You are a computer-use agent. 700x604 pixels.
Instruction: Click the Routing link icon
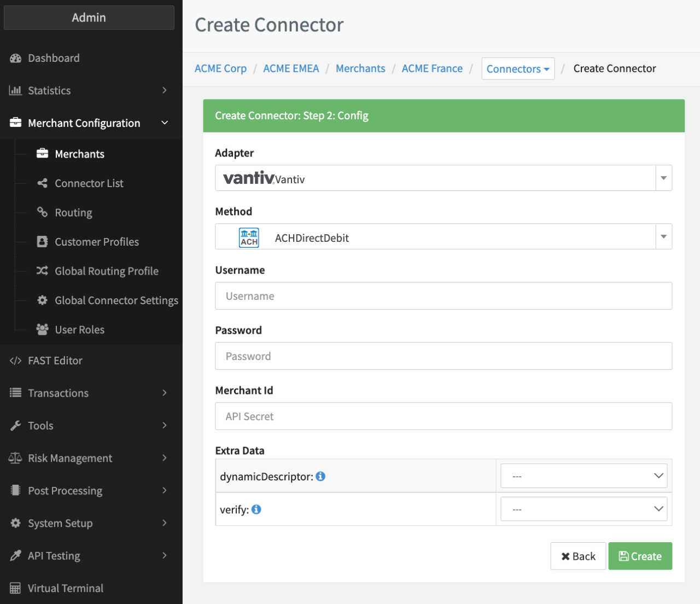pos(42,212)
